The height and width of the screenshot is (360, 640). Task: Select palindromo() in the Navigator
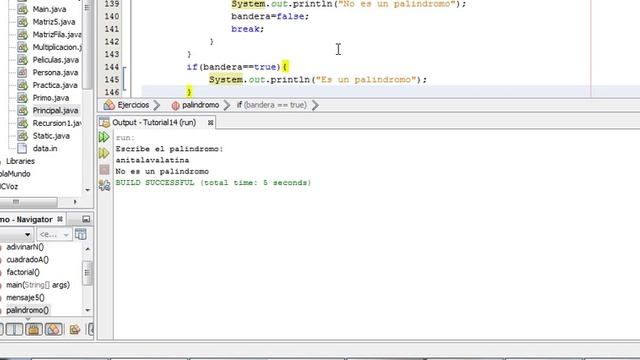point(27,310)
